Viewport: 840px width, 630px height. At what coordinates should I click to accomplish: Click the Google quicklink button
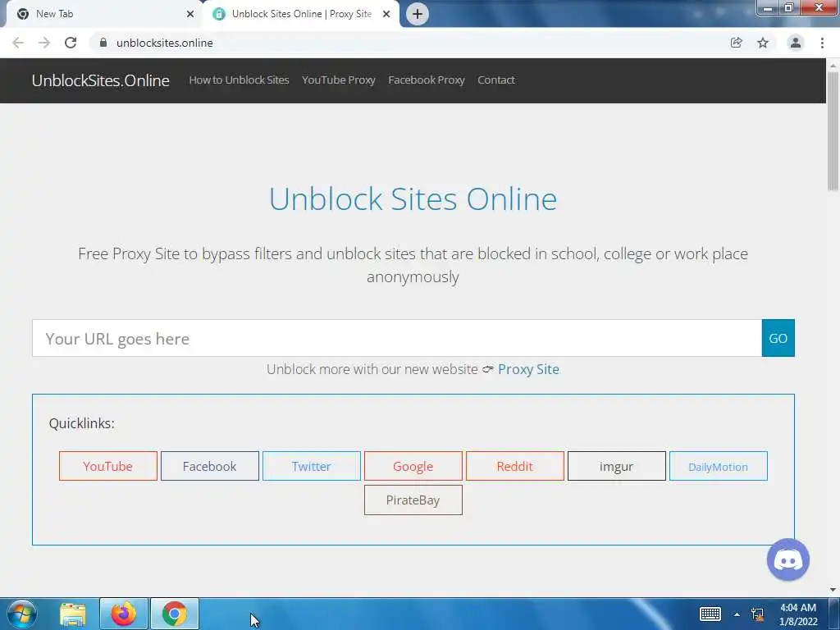tap(413, 466)
